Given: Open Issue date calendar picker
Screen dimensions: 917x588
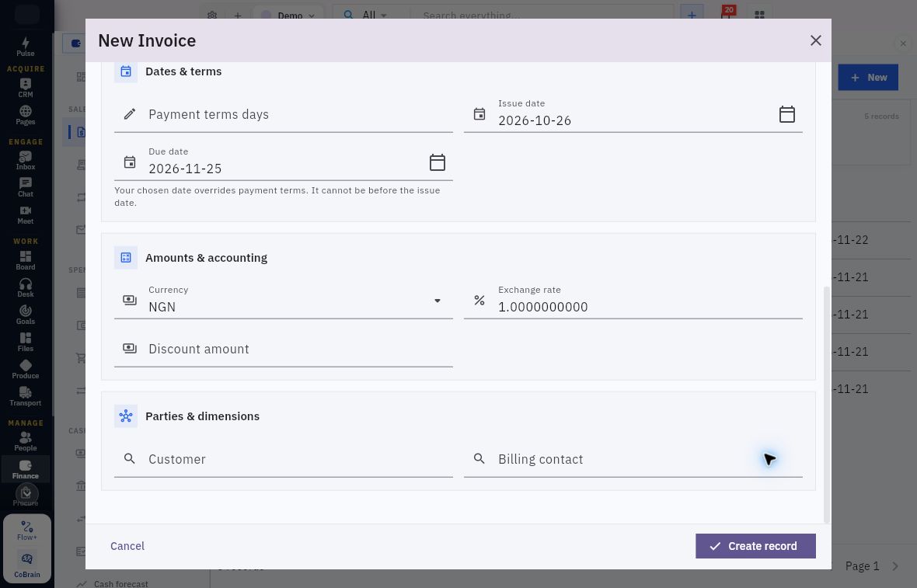Looking at the screenshot, I should 786,114.
